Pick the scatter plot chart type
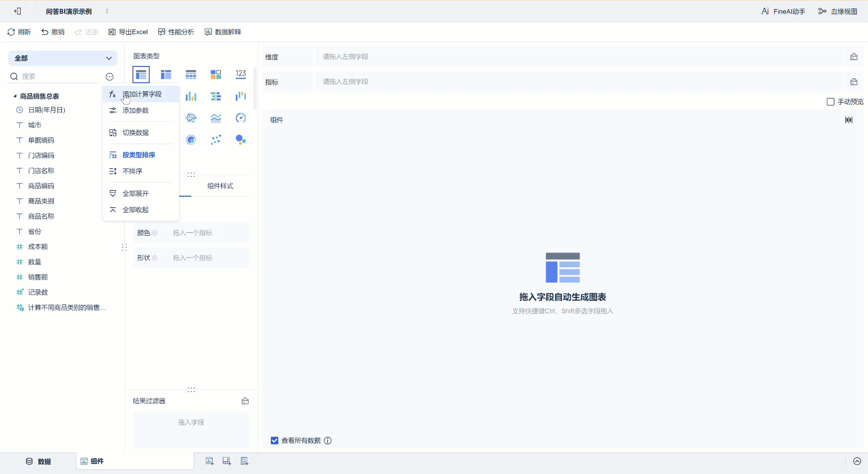 pyautogui.click(x=216, y=139)
